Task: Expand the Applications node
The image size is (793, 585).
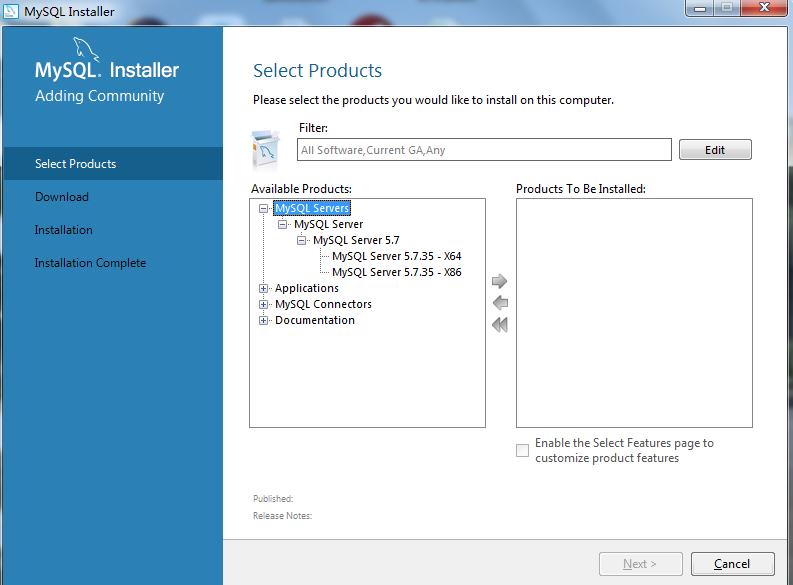Action: pyautogui.click(x=263, y=288)
